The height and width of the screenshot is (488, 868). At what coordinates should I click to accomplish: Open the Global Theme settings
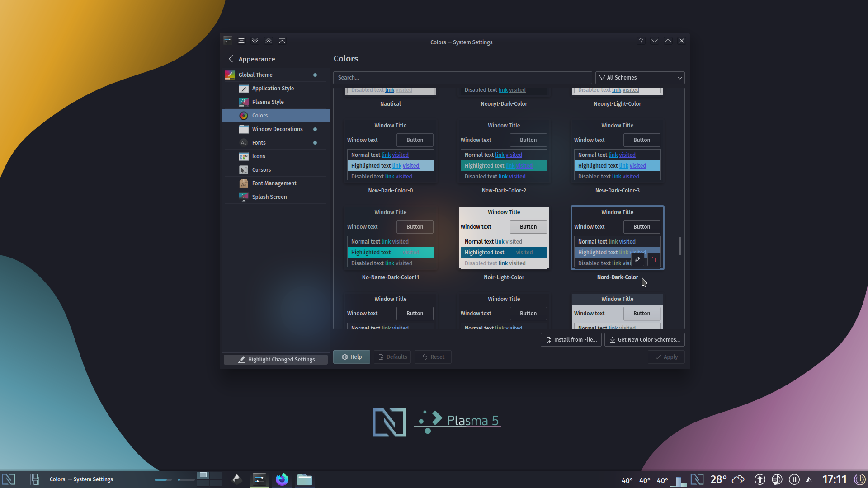click(275, 75)
